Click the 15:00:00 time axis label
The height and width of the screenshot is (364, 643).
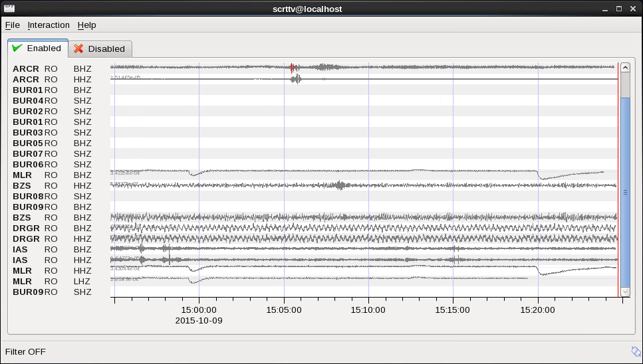[199, 310]
